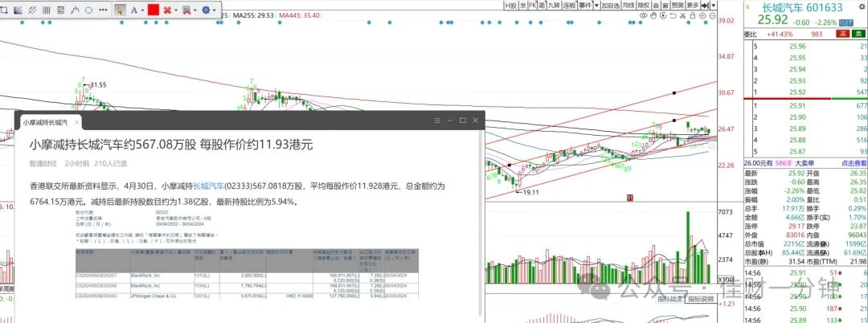Select the text letter A tool
Screen dimensions: 868x323
pyautogui.click(x=134, y=10)
